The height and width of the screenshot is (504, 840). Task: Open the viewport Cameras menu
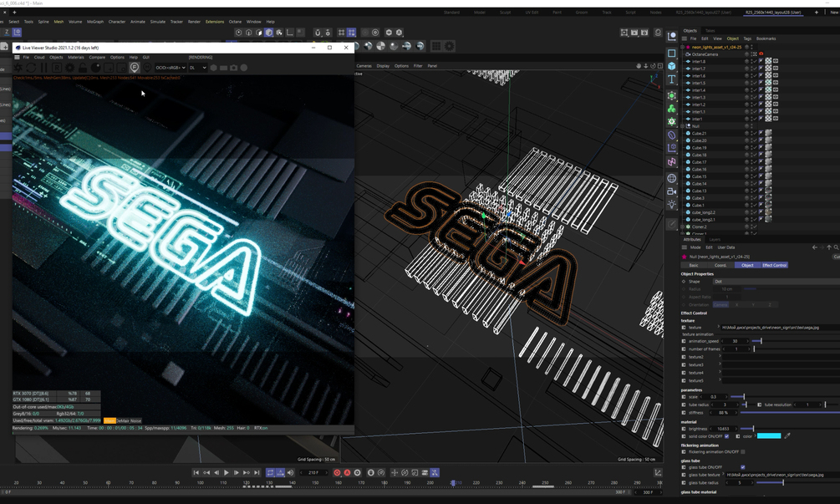[364, 66]
